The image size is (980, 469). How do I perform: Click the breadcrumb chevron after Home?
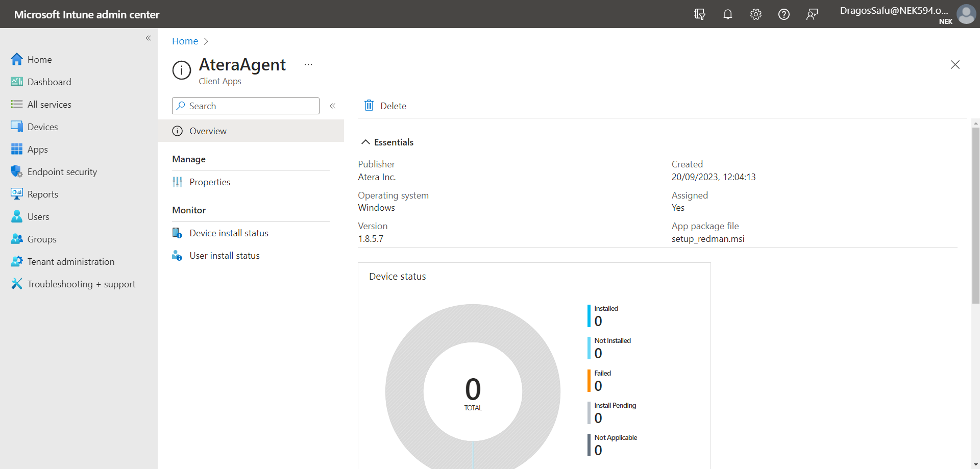click(206, 41)
